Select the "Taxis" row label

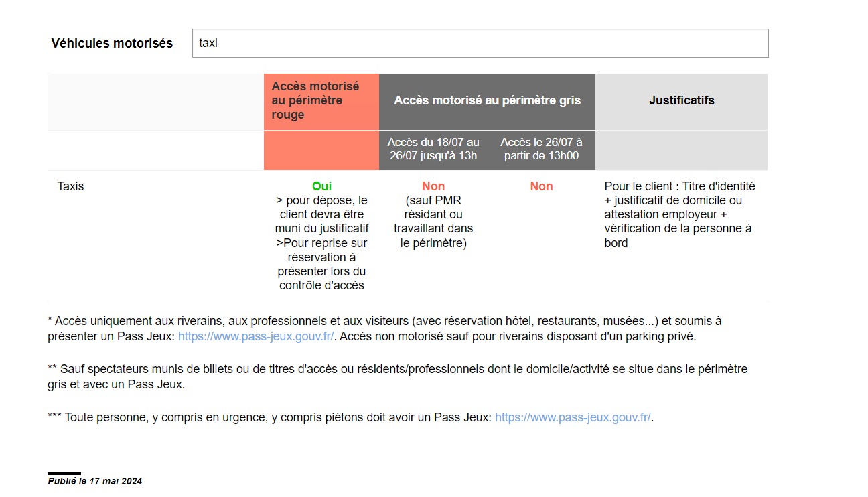(71, 186)
